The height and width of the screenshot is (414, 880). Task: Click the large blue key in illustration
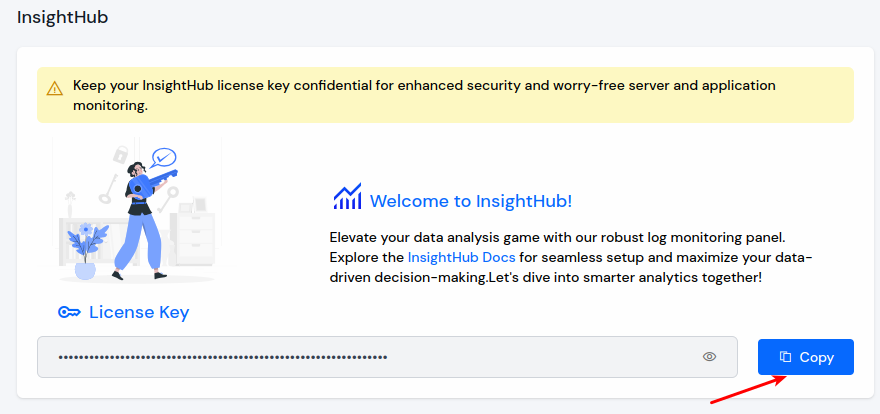click(x=150, y=182)
